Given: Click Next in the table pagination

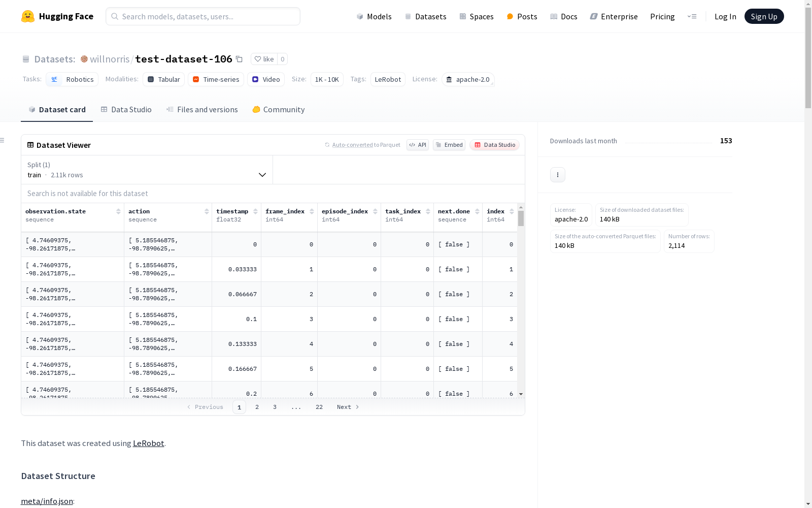Looking at the screenshot, I should click(348, 407).
